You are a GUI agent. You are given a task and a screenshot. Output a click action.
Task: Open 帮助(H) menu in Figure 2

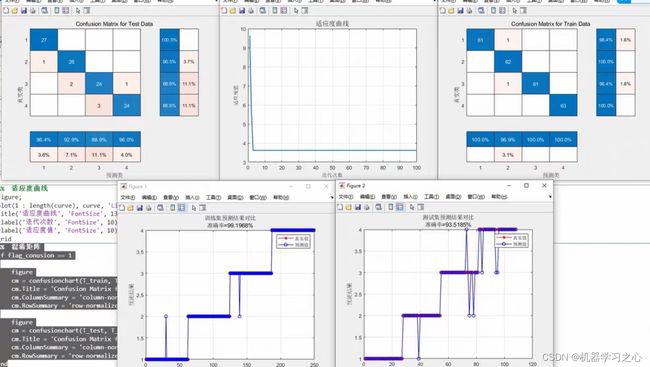pos(499,197)
